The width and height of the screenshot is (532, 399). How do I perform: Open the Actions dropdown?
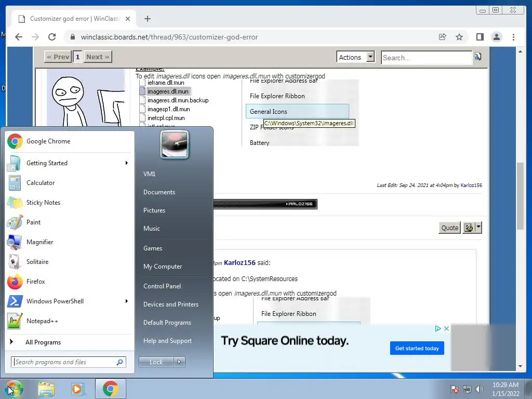click(x=355, y=57)
